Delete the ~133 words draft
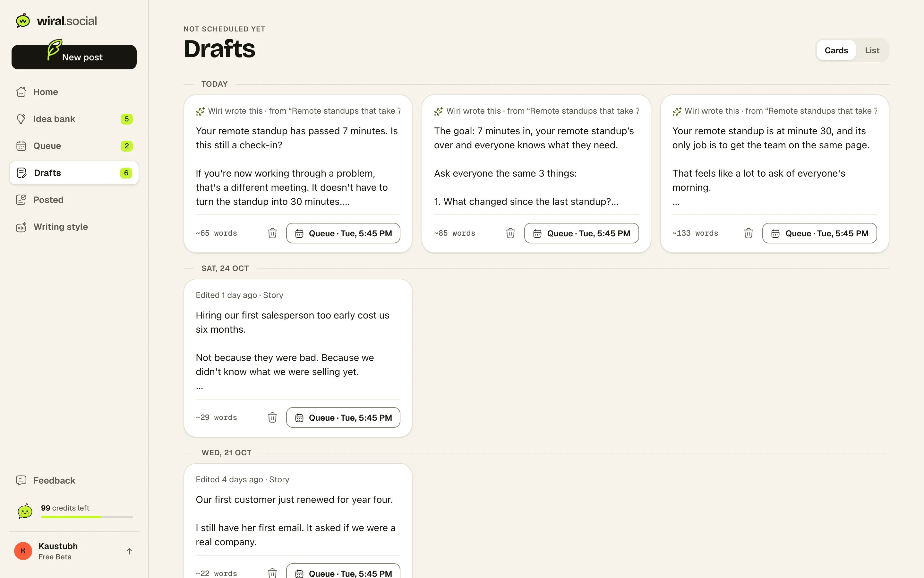924x578 pixels. coord(749,233)
